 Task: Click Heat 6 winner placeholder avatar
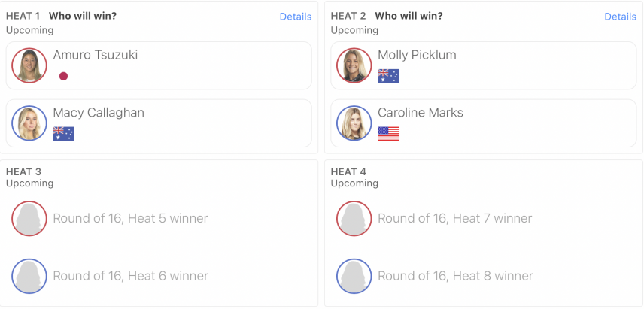29,276
